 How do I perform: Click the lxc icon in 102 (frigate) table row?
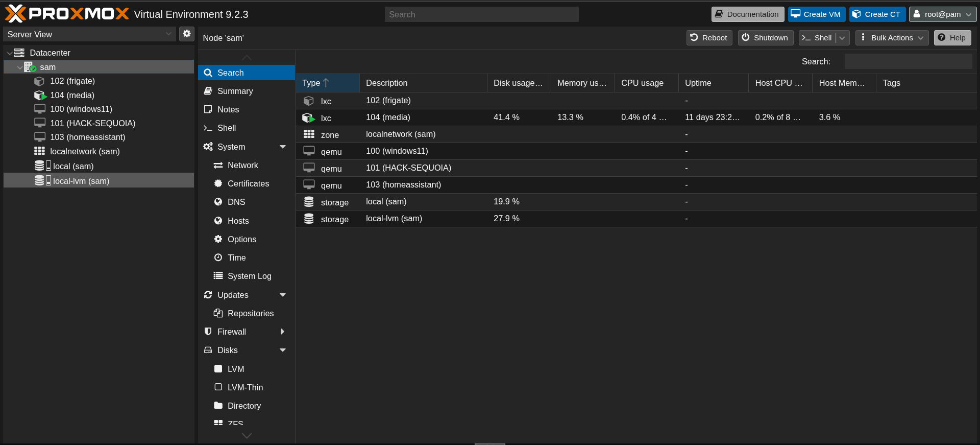309,101
